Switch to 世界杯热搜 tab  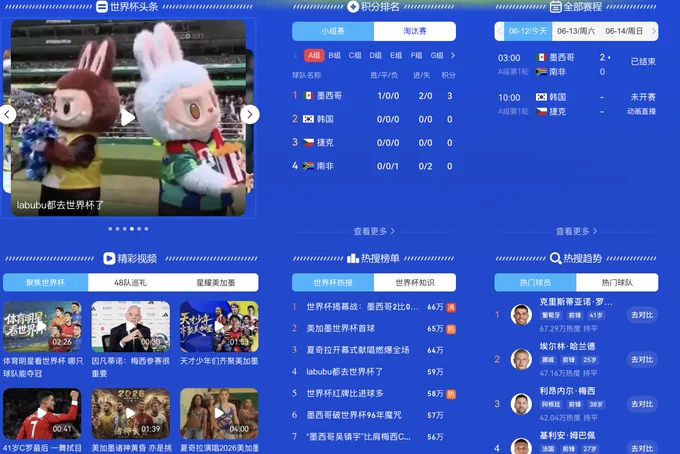coord(333,283)
